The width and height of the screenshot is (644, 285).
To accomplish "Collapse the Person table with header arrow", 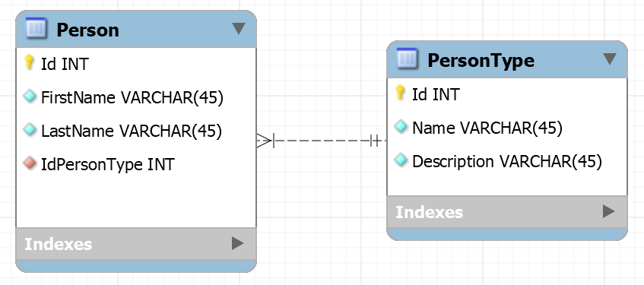I will 239,28.
